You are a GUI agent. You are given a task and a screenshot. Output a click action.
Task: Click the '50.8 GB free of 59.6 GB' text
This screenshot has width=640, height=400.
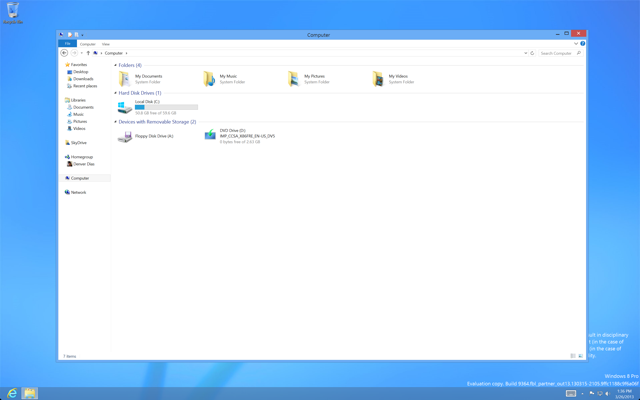coord(156,113)
